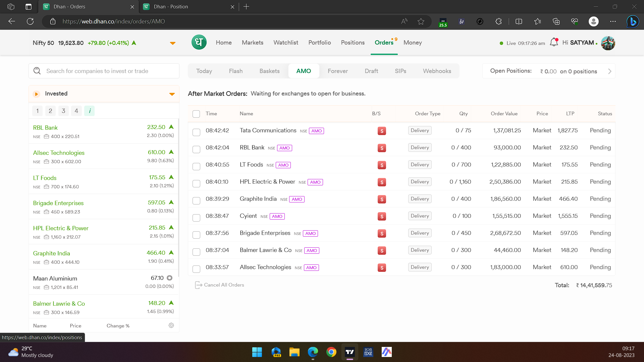Viewport: 644px width, 362px height.
Task: Select the LT Foods order checkbox
Action: pyautogui.click(x=196, y=166)
